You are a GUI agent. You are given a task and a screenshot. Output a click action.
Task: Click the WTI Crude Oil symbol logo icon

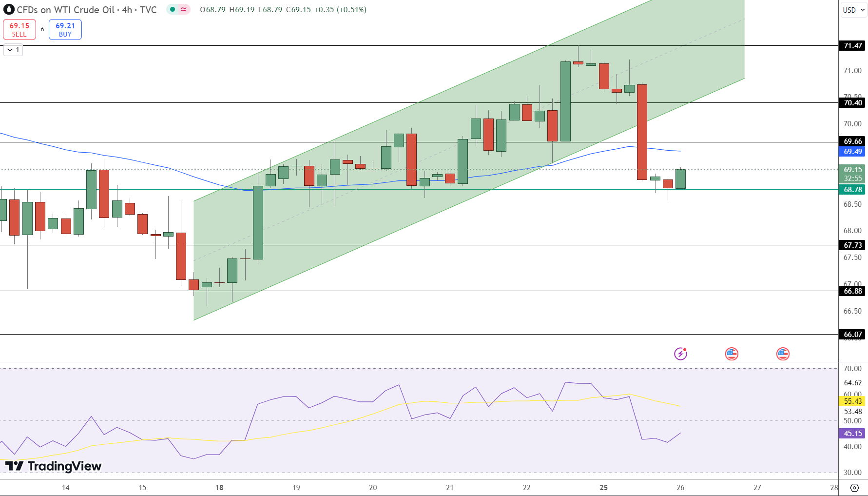point(8,9)
